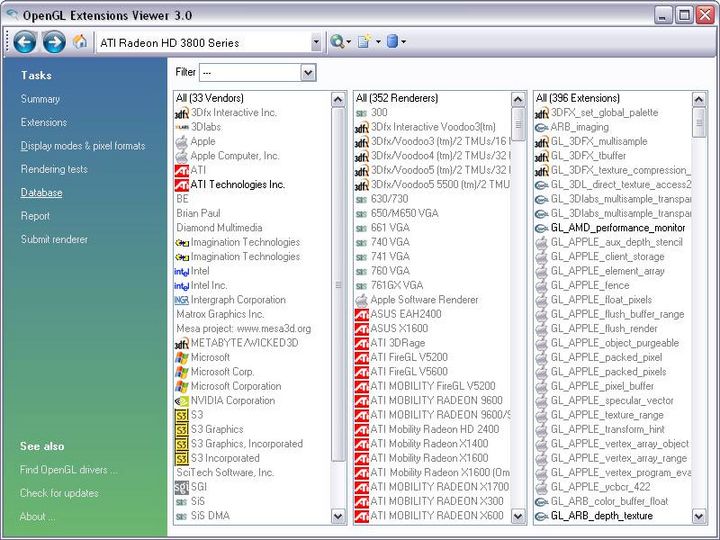720x540 pixels.
Task: Click S3 icon beside S3 Graphics
Action: 182,429
